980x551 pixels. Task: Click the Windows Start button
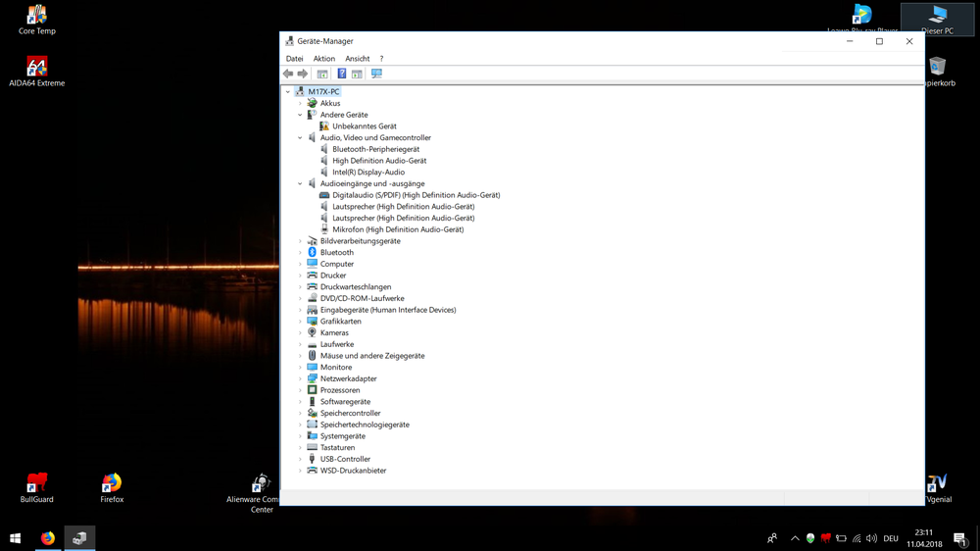[x=15, y=538]
